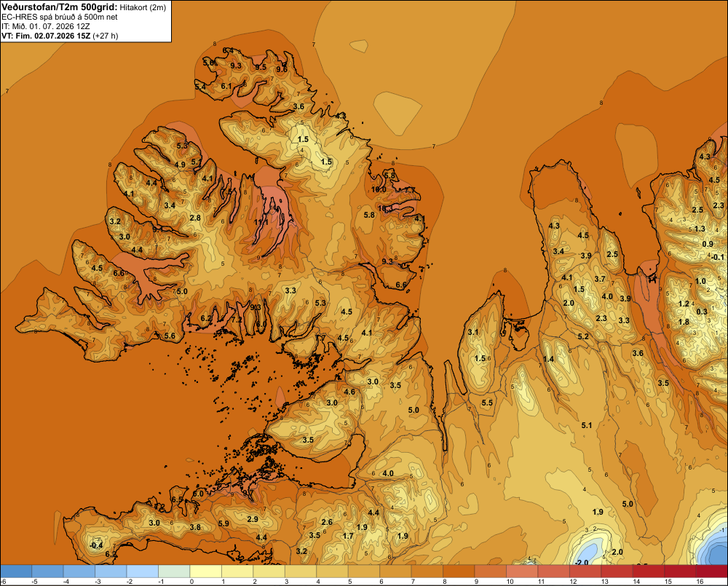Select the pale green legend swatch between -1 and 0
The height and width of the screenshot is (586, 728).
[x=174, y=571]
